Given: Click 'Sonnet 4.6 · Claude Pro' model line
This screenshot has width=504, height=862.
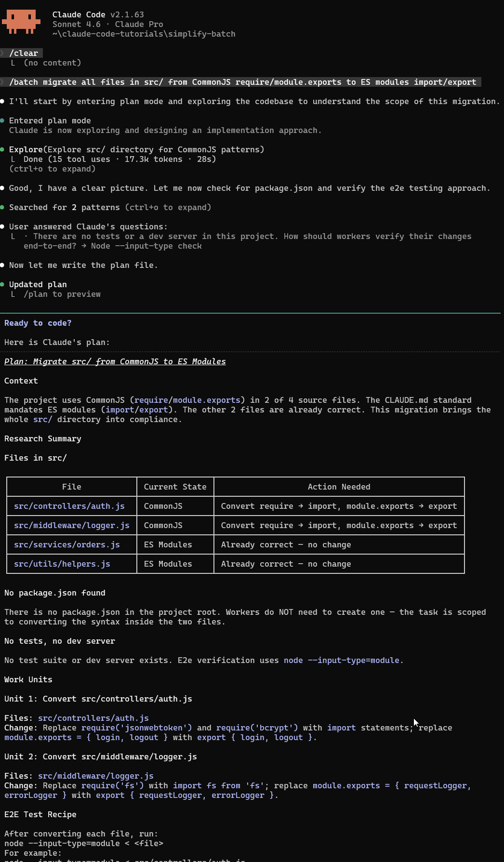Looking at the screenshot, I should coord(107,24).
